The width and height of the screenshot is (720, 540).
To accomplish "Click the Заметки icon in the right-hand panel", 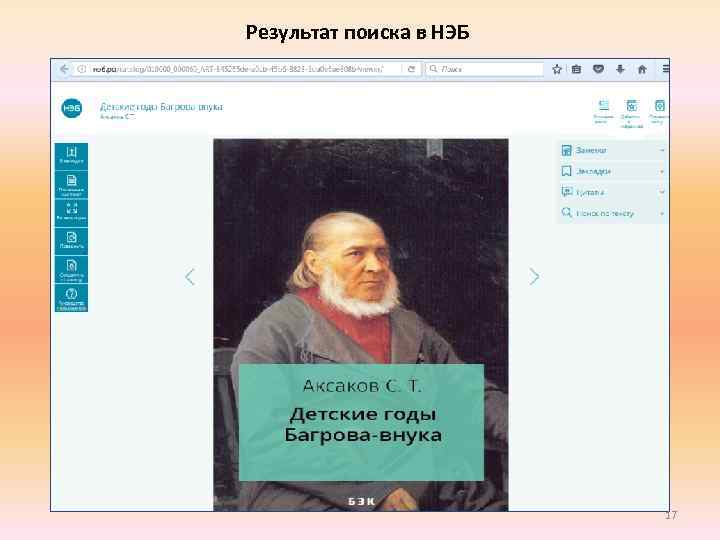I will click(x=567, y=150).
